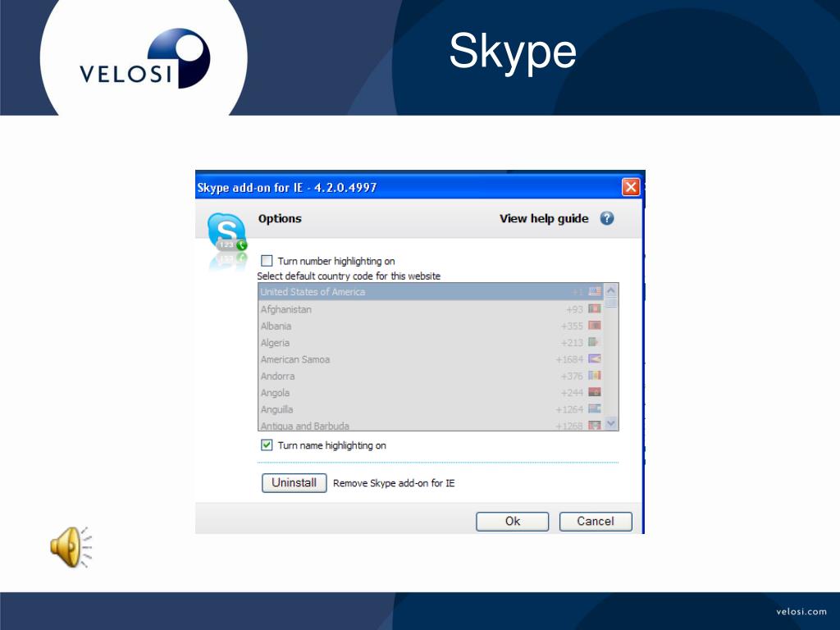Close the Skype add-on dialog
Viewport: 840px width, 630px height.
point(631,187)
